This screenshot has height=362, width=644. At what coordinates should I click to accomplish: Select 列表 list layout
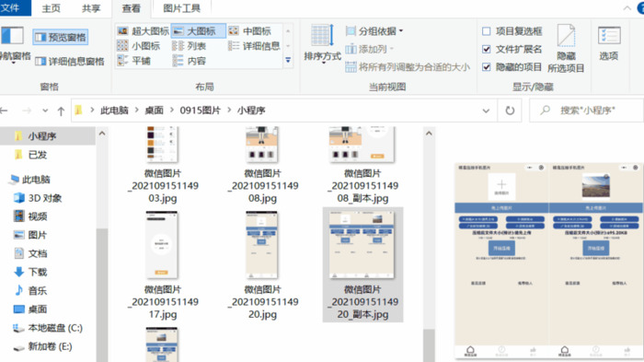[x=189, y=46]
